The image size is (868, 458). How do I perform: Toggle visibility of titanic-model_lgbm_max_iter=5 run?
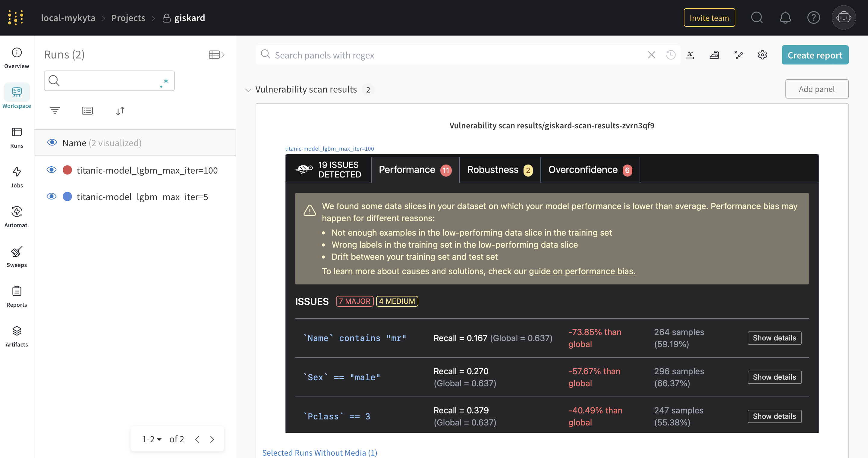click(52, 196)
